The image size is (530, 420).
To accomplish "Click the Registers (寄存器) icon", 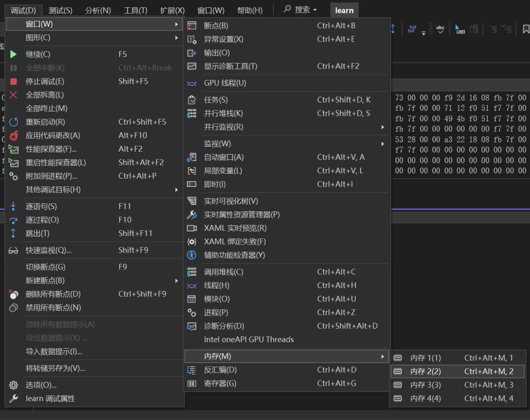I will point(192,384).
